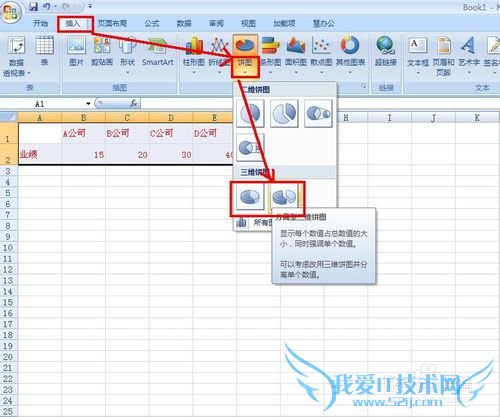Image resolution: width=500 pixels, height=417 pixels.
Task: Select the cell labeled 业绩
Action: pyautogui.click(x=40, y=154)
